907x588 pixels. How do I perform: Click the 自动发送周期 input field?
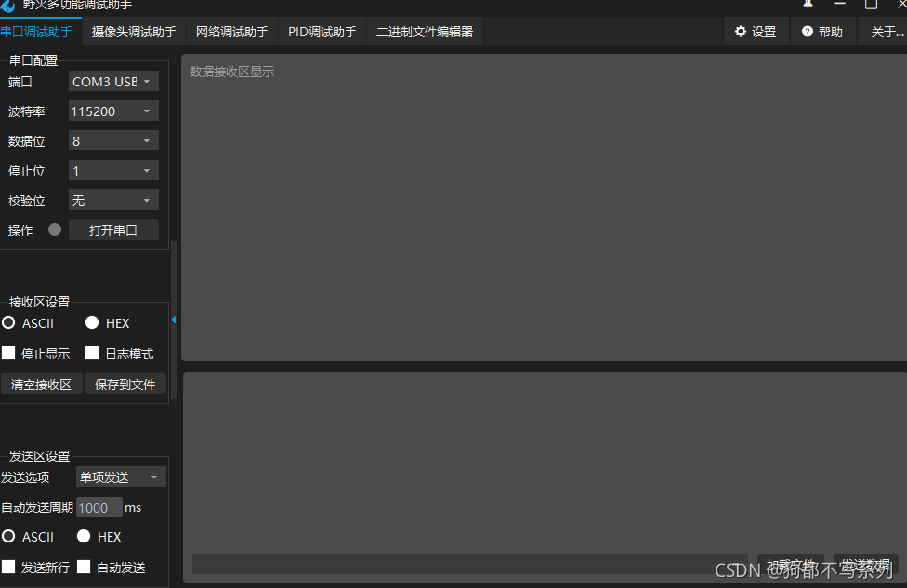click(99, 507)
